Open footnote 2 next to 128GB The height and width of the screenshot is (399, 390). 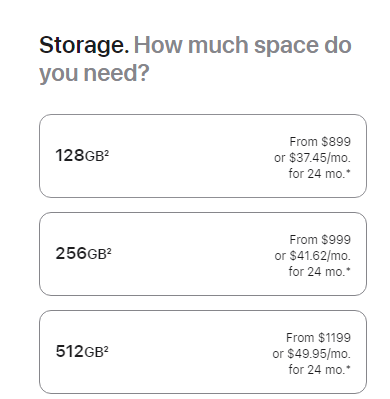[x=107, y=152]
